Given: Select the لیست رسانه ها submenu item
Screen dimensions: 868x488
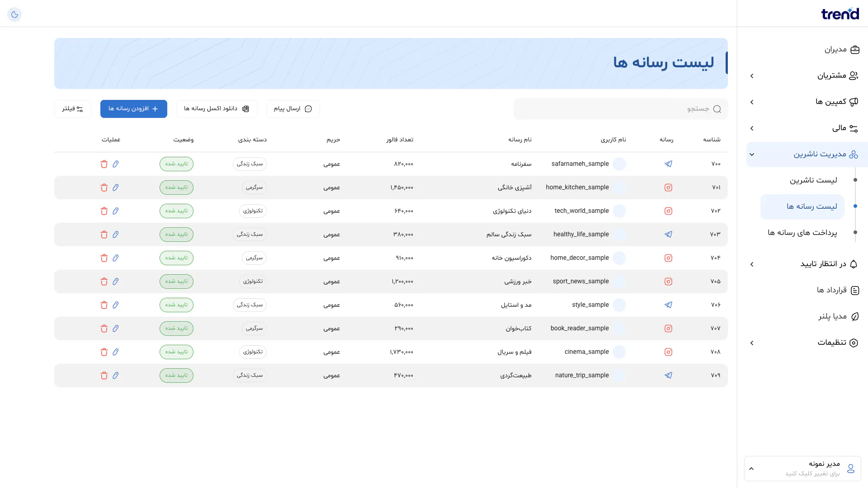Looking at the screenshot, I should tap(802, 206).
